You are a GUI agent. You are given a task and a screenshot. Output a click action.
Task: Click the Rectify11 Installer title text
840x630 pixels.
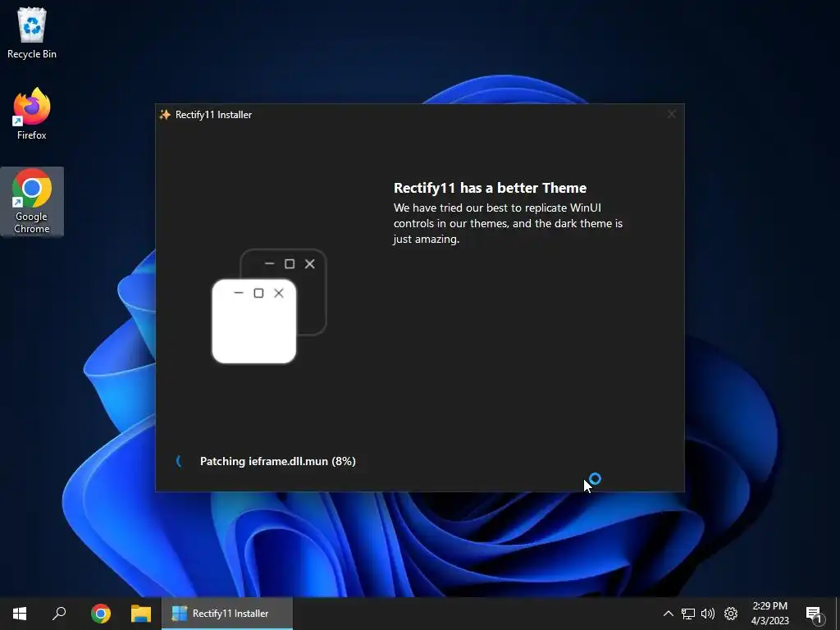213,115
